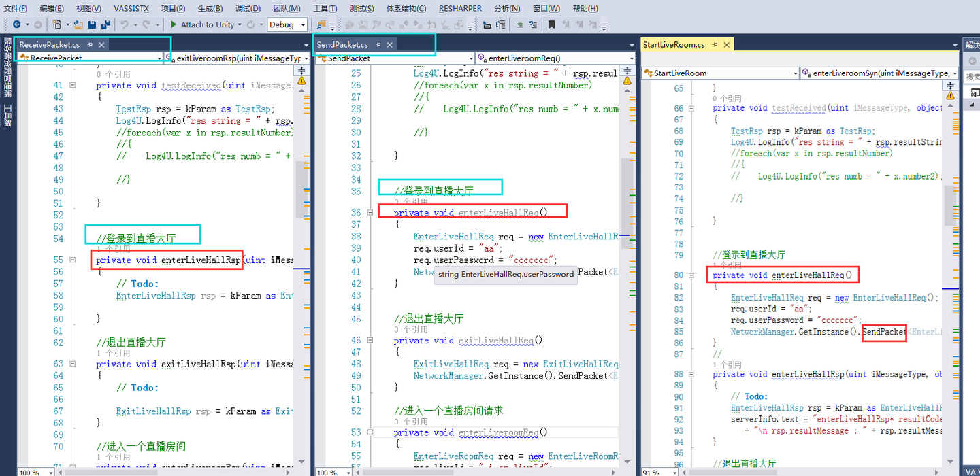Close the ReceivePacket.cs tab
Image resolution: width=980 pixels, height=476 pixels.
click(101, 44)
